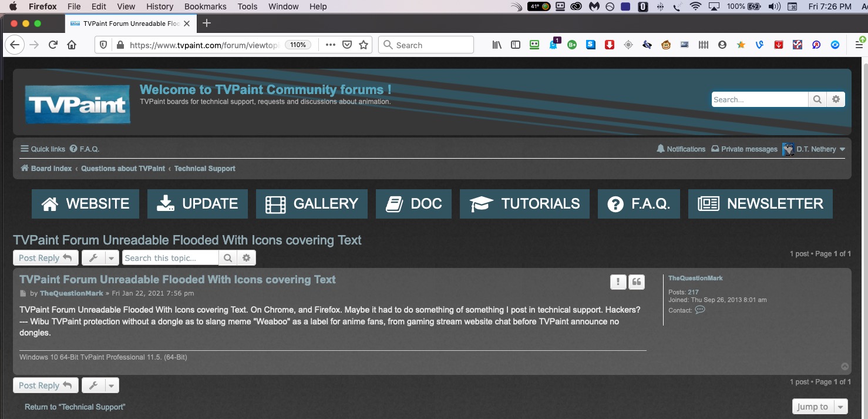Select the TVPaint Forum browser tab
This screenshot has height=419, width=868.
[x=131, y=24]
